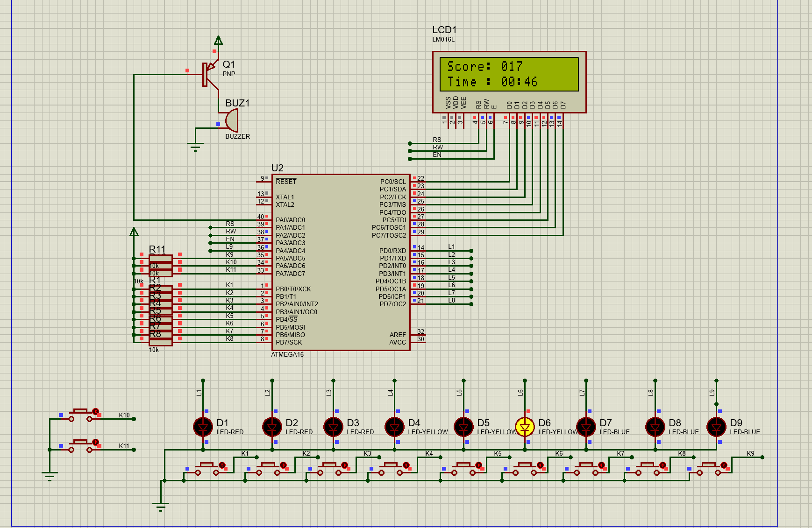Screen dimensions: 812x528
Task: Select the lit yellow LED D6
Action: click(524, 426)
